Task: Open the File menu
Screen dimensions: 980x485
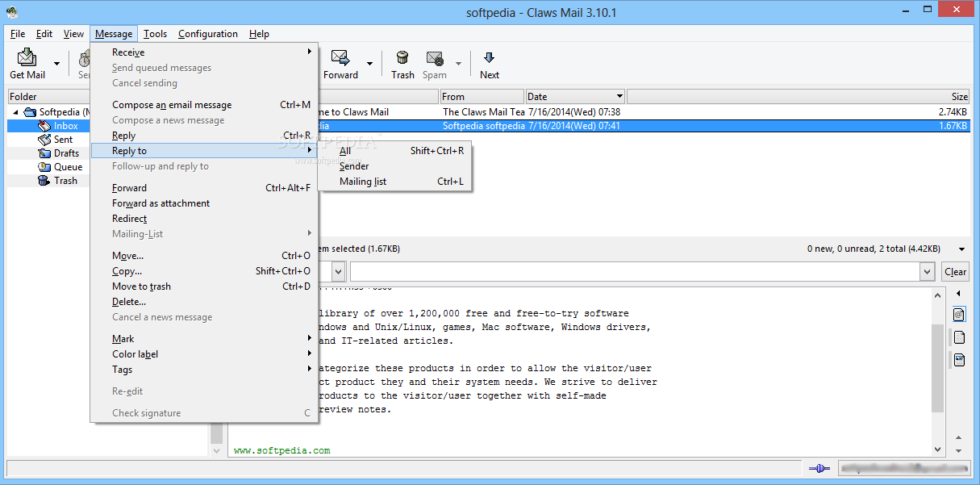Action: 18,34
